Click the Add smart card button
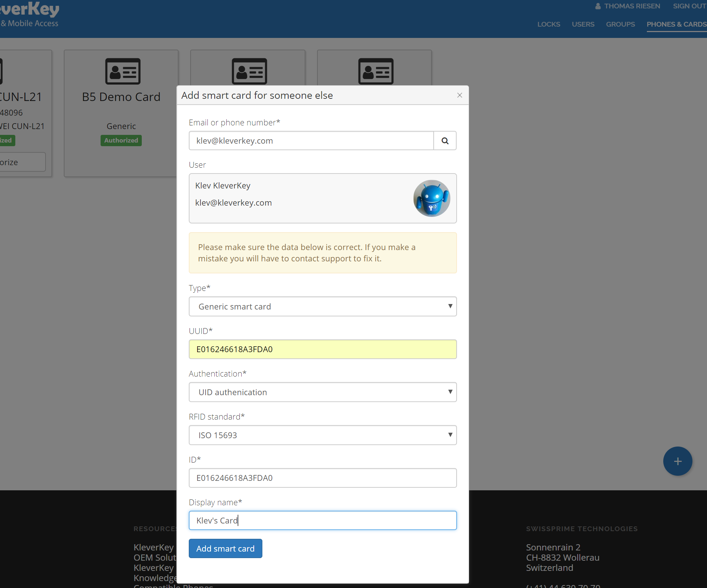Image resolution: width=707 pixels, height=588 pixels. (225, 549)
